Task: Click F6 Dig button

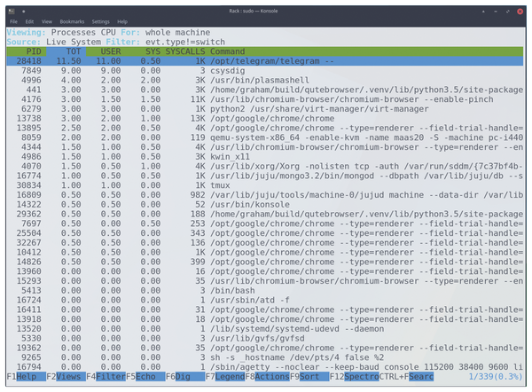Action: point(185,377)
